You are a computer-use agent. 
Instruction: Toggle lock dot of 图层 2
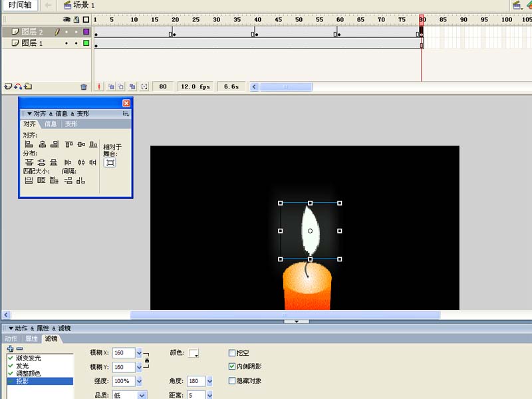76,32
